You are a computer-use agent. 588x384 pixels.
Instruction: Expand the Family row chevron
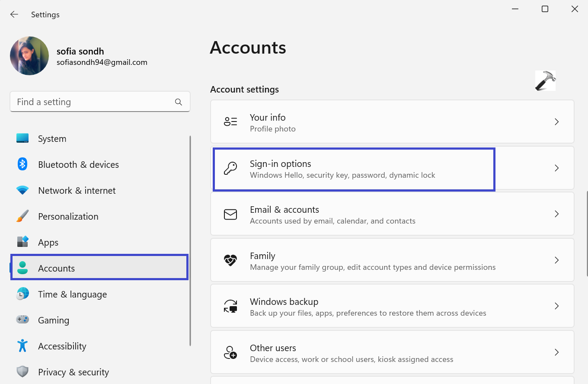click(x=556, y=260)
